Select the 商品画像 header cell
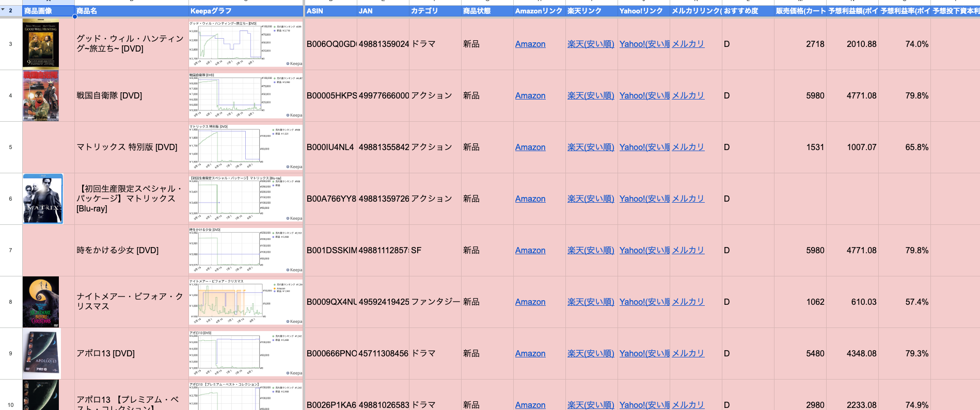 [49, 11]
